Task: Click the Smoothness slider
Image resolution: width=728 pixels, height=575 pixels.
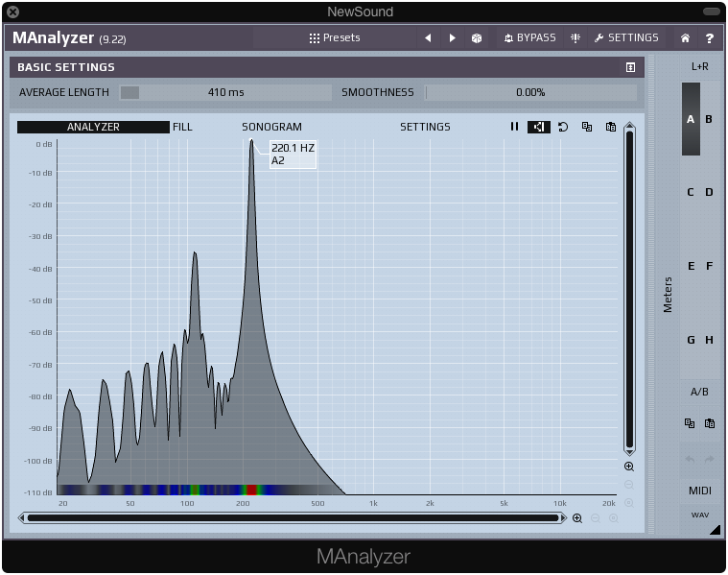Action: (530, 92)
